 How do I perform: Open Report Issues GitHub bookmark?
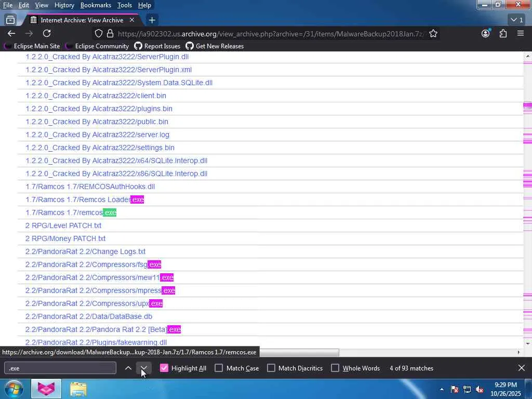pos(157,46)
